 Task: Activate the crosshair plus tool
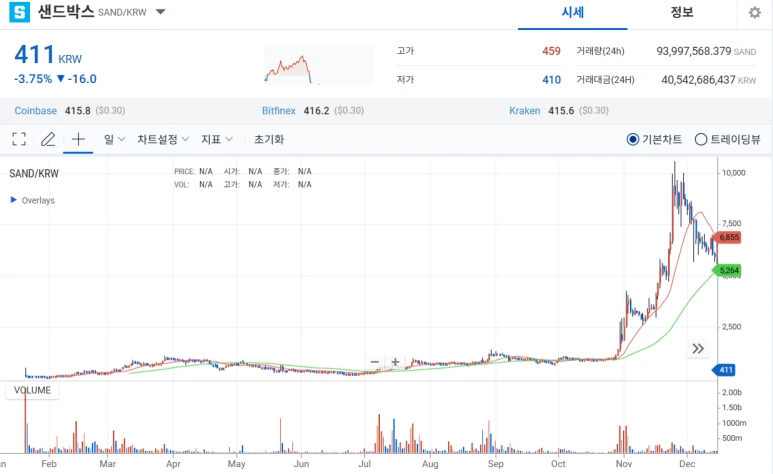click(78, 139)
